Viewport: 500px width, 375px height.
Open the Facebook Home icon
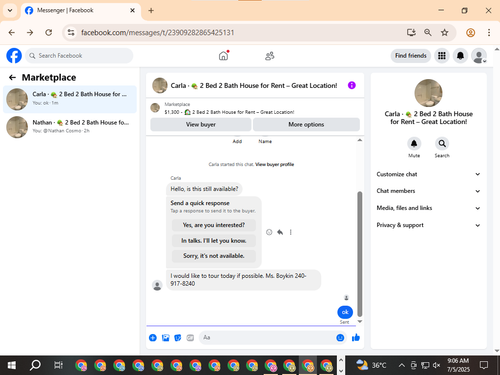tap(223, 56)
